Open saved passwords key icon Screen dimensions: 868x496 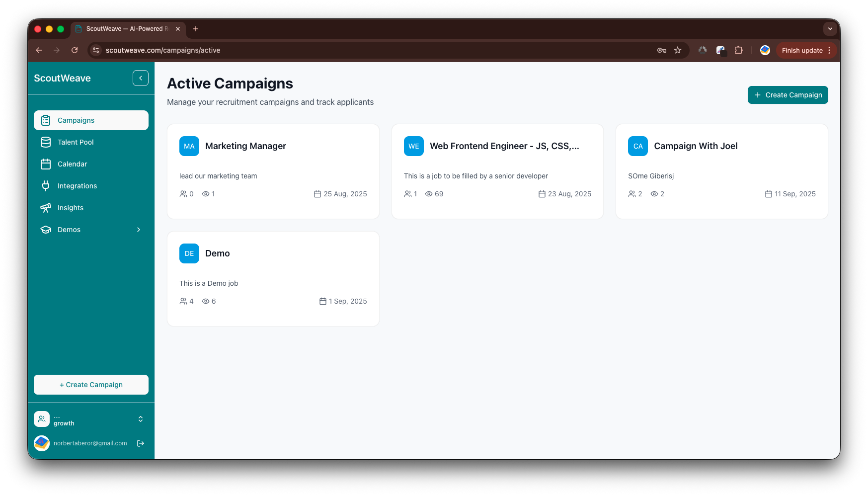tap(662, 50)
